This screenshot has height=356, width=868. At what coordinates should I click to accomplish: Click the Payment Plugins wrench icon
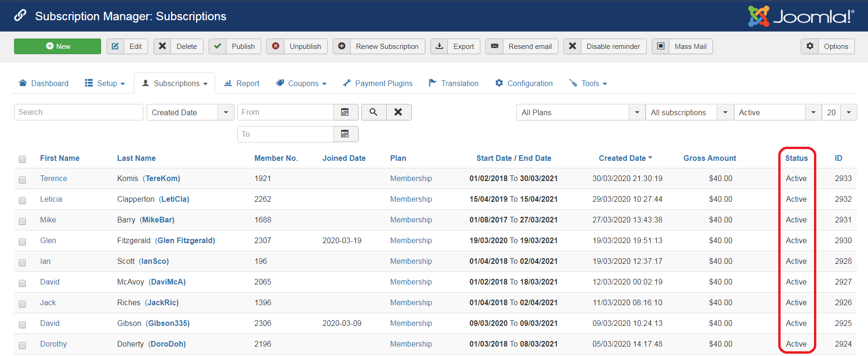pyautogui.click(x=347, y=83)
